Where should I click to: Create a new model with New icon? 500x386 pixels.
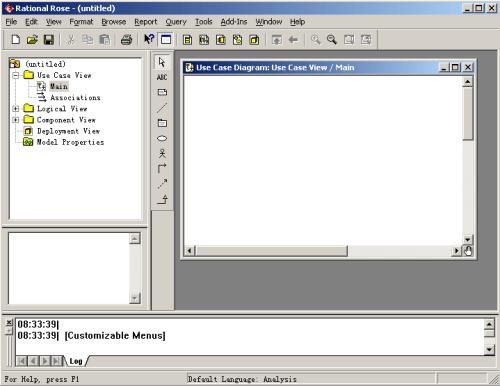[x=15, y=40]
